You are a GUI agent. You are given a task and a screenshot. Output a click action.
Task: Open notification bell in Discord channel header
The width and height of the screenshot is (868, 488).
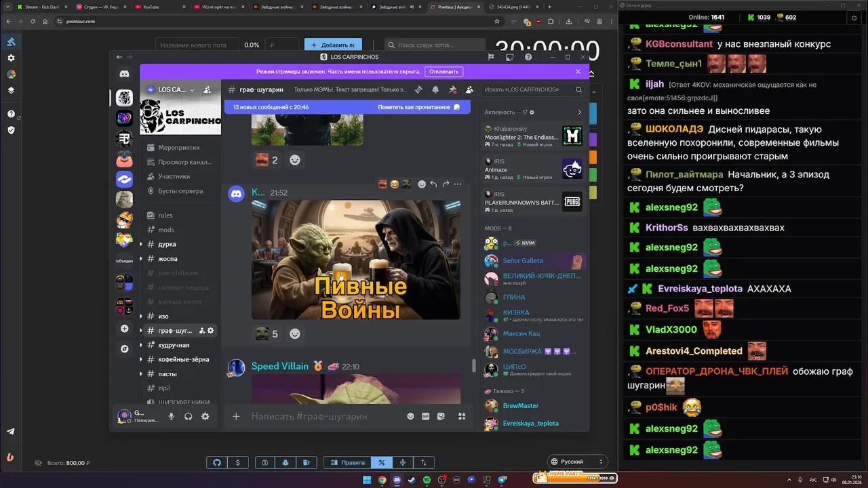click(435, 89)
